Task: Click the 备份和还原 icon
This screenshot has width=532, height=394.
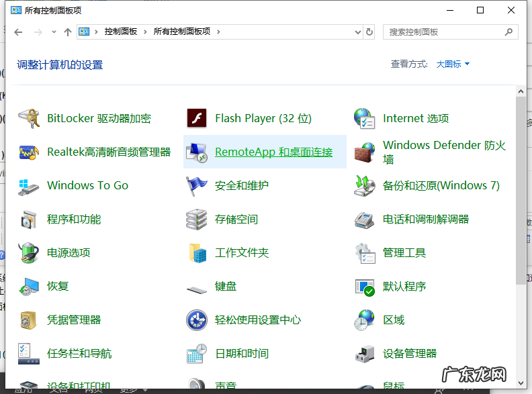Action: [x=364, y=186]
